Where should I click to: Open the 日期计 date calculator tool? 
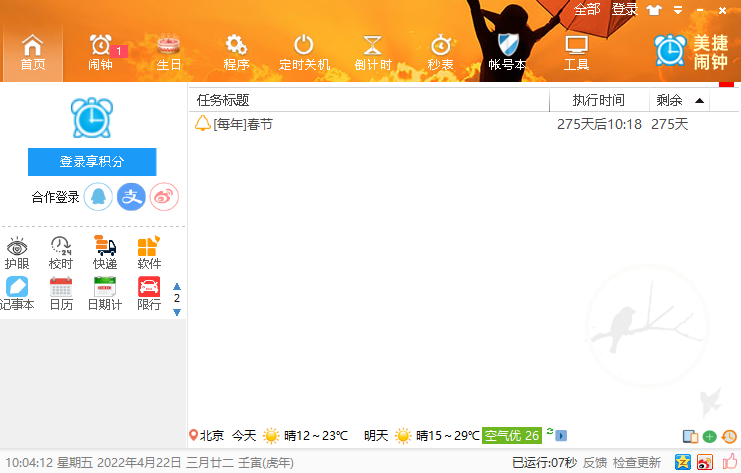click(105, 294)
